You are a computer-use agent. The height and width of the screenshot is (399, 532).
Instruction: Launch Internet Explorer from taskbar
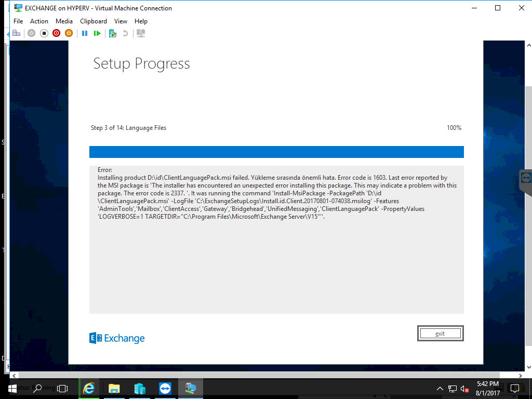[89, 389]
